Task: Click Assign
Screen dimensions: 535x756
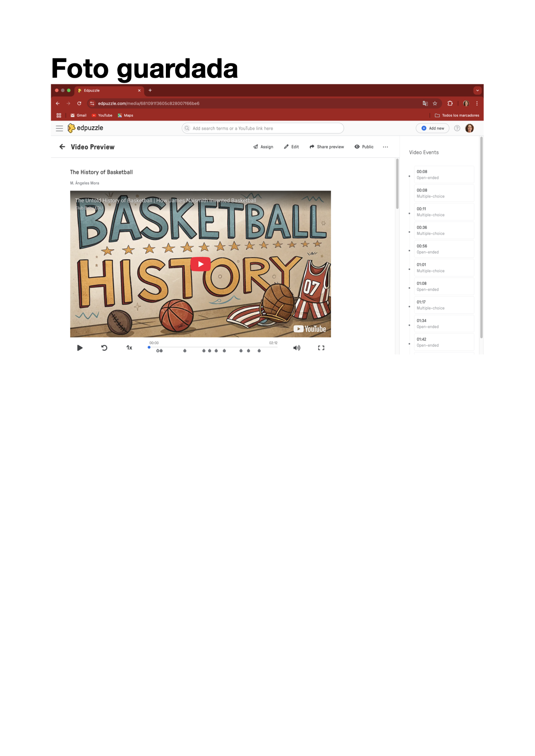Action: 263,147
